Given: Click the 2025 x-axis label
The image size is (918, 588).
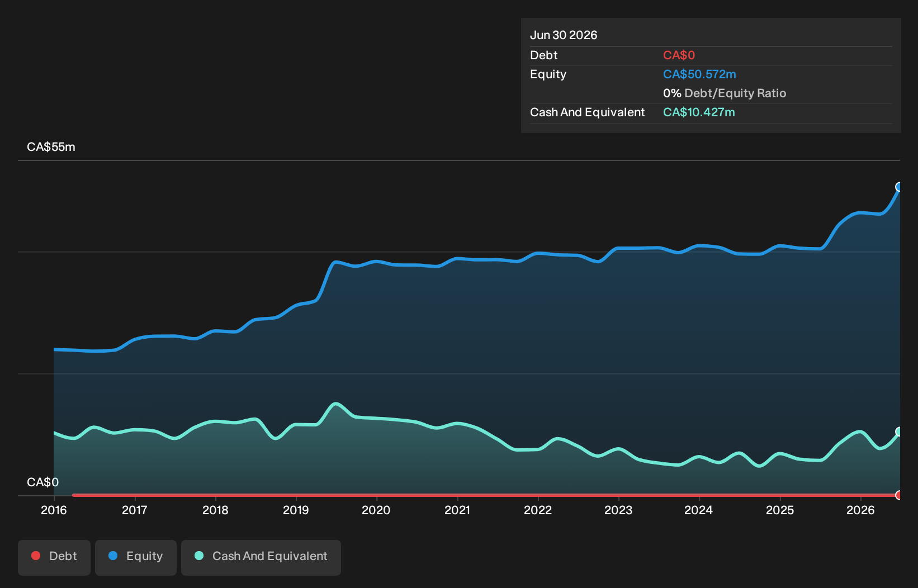Looking at the screenshot, I should pyautogui.click(x=780, y=510).
